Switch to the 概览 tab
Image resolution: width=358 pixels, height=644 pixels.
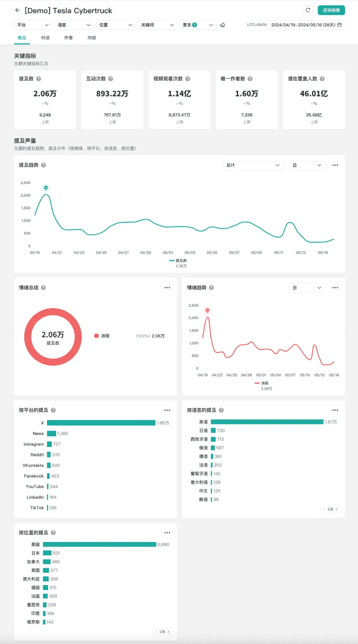[x=22, y=38]
